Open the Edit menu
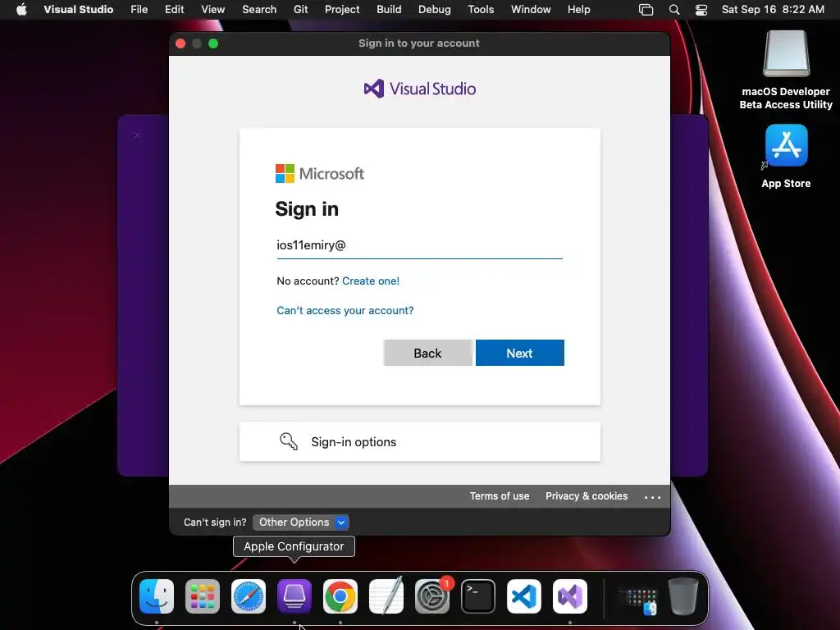The height and width of the screenshot is (630, 840). tap(174, 9)
